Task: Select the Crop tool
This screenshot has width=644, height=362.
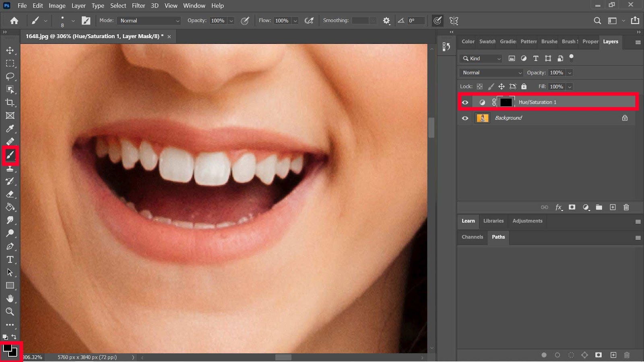Action: click(x=10, y=103)
